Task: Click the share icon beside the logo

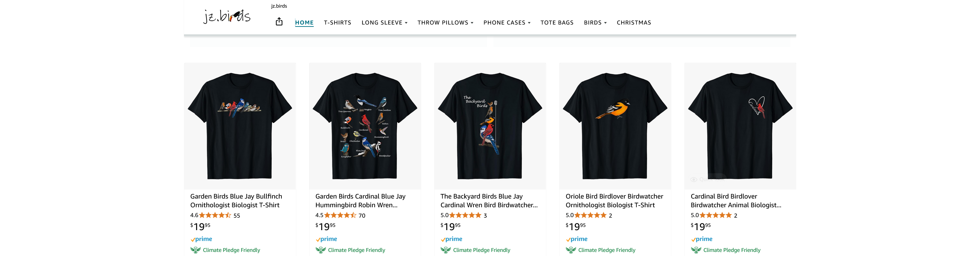Action: point(279,22)
